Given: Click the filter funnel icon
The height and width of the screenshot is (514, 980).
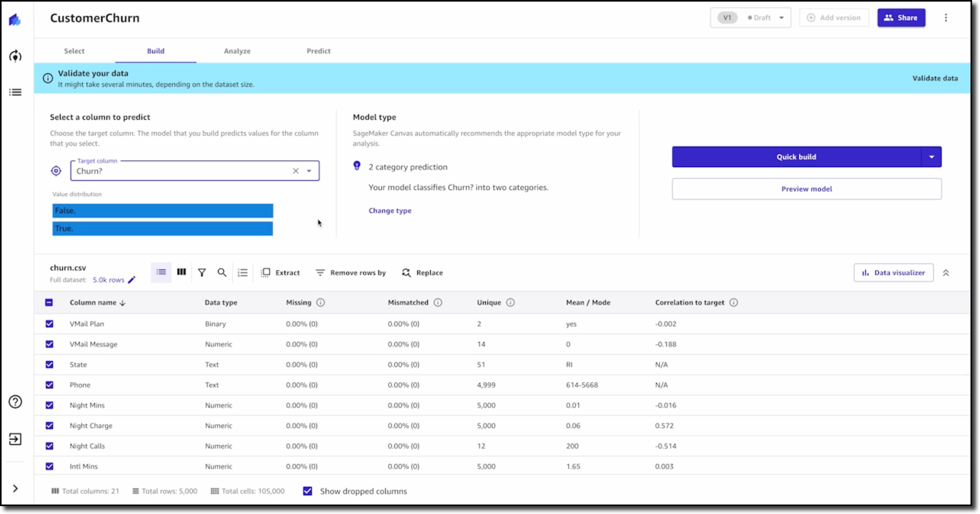Looking at the screenshot, I should 202,272.
